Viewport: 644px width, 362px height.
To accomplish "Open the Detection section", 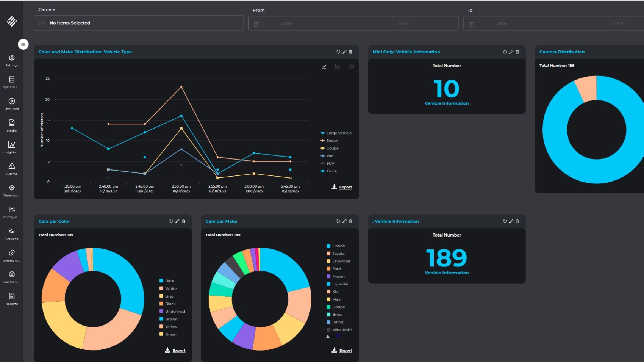I will (12, 191).
